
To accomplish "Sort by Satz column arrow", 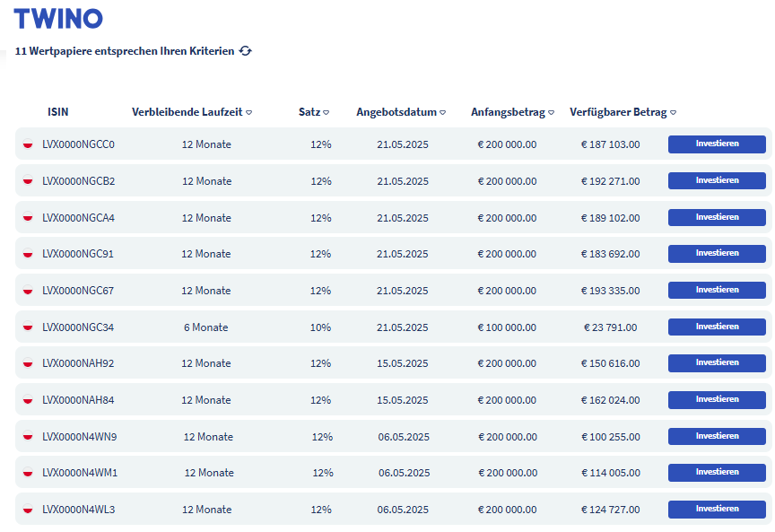I will tap(327, 113).
